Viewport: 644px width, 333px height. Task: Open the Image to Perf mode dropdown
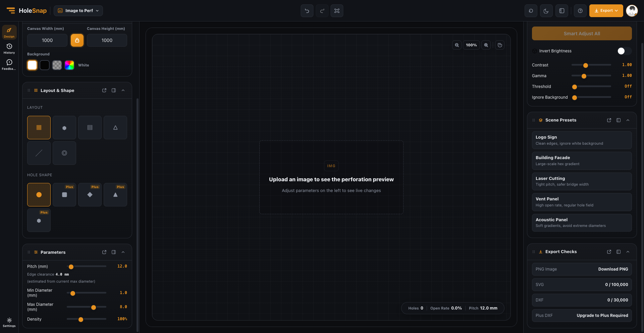[78, 11]
